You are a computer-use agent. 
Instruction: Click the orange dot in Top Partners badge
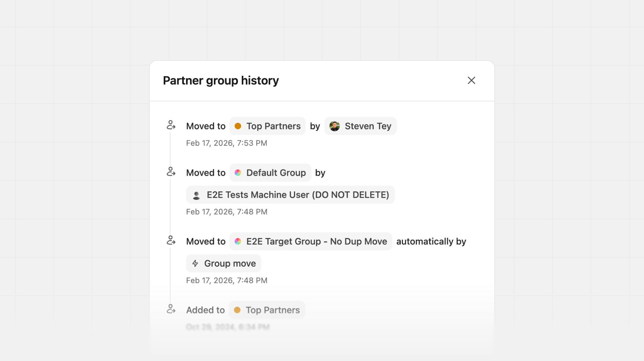[238, 126]
